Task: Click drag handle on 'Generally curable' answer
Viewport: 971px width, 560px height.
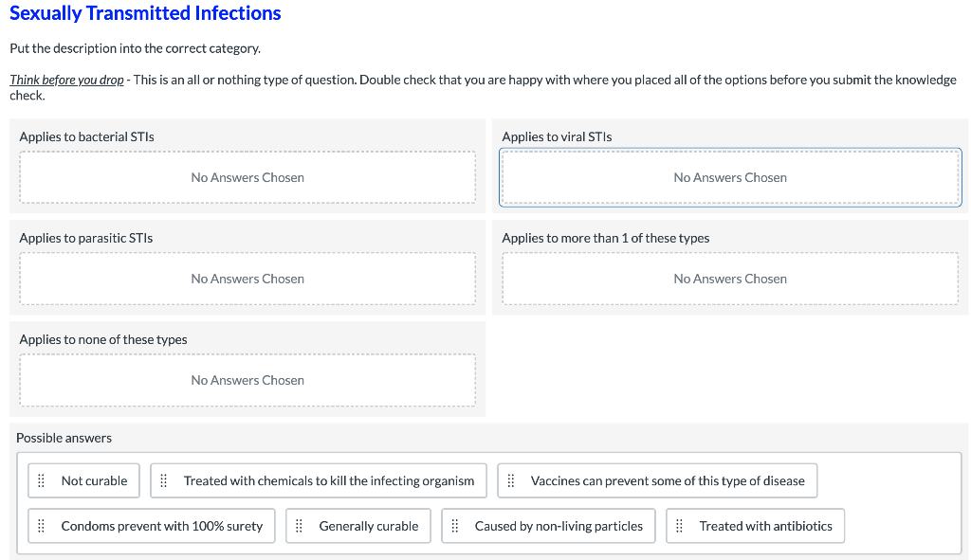Action: pyautogui.click(x=299, y=526)
